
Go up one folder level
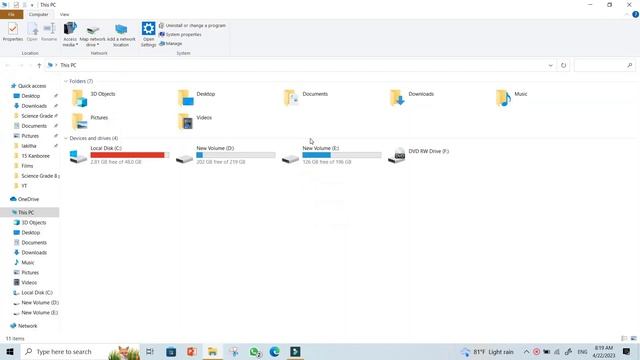[39, 65]
